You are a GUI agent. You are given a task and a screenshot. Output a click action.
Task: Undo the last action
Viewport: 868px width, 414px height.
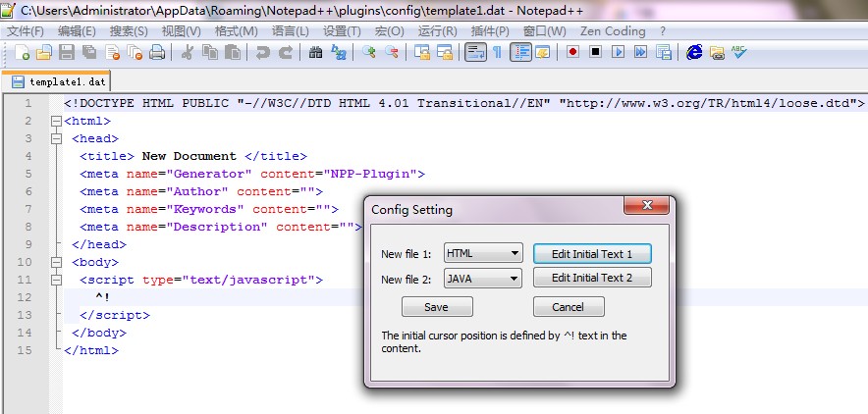click(x=262, y=53)
